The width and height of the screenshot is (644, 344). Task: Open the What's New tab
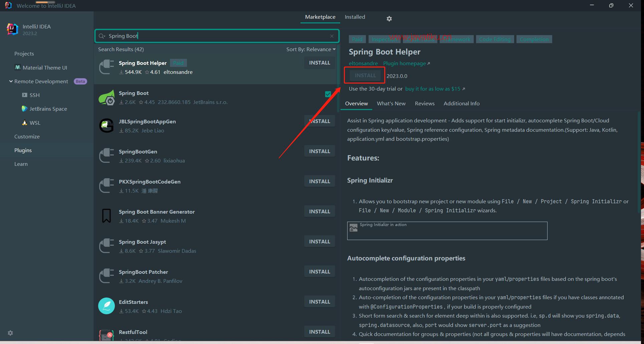pos(391,104)
